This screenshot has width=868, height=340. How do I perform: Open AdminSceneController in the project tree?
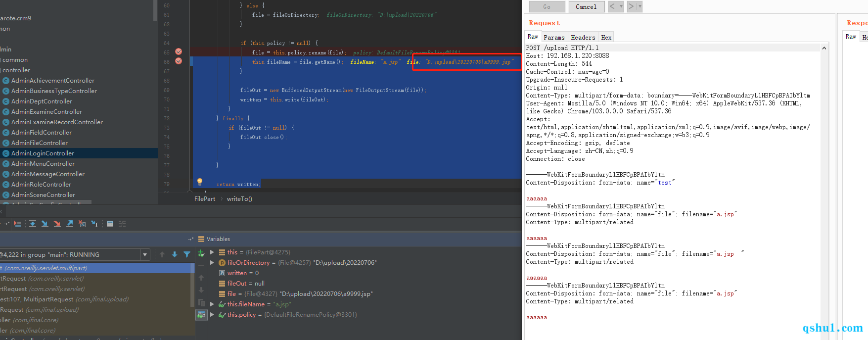pos(43,195)
